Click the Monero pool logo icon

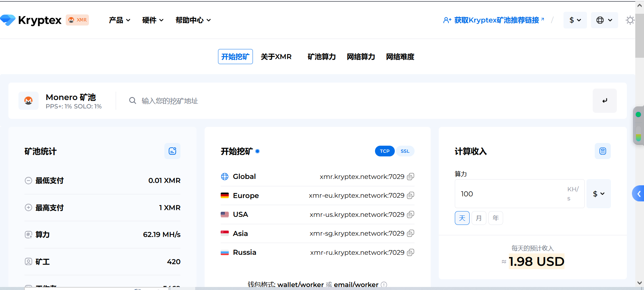tap(29, 101)
